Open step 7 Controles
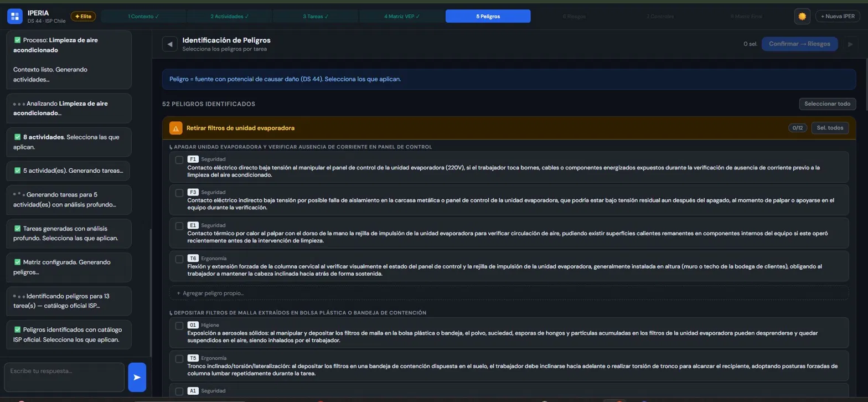 click(660, 17)
